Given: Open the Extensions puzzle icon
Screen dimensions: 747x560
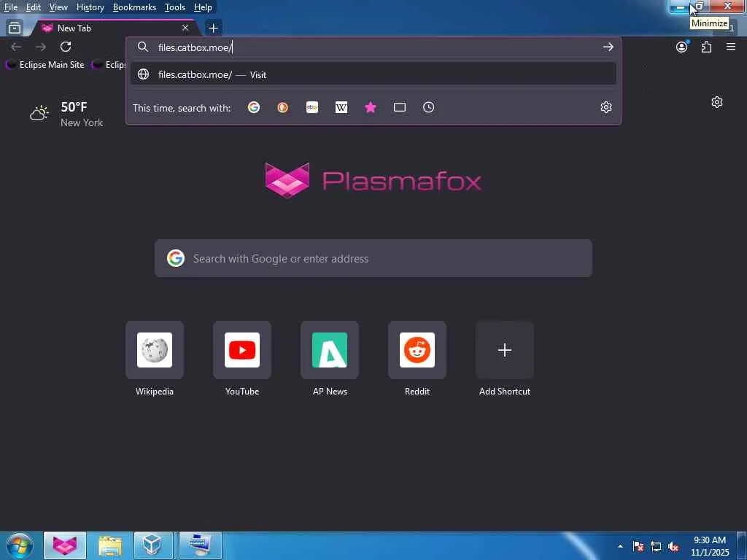Looking at the screenshot, I should tap(706, 47).
